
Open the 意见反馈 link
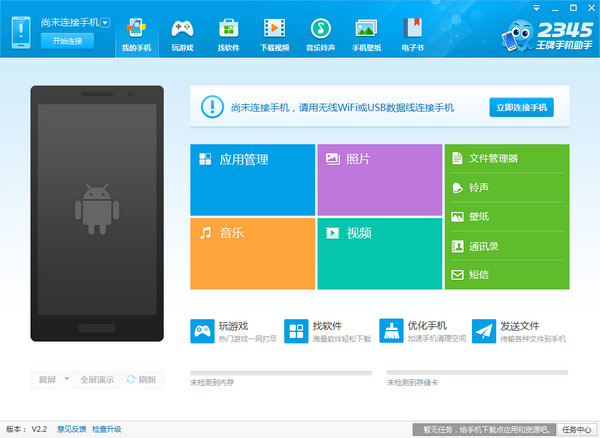coord(72,429)
